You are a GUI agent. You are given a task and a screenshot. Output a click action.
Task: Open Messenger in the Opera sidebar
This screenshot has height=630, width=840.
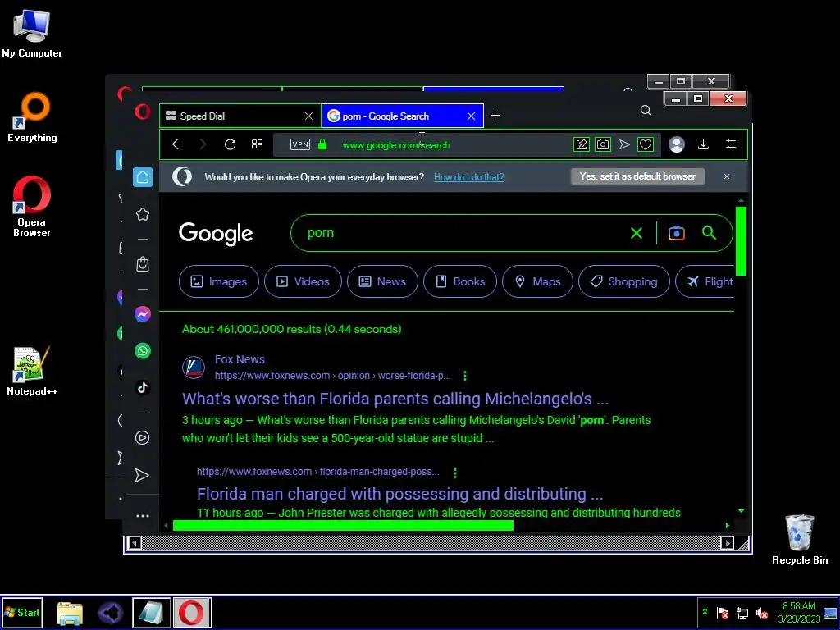143,314
